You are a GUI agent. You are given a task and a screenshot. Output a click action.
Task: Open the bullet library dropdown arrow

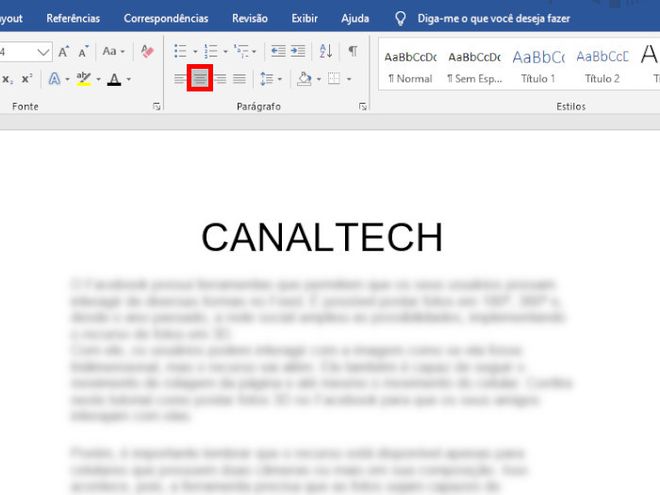click(x=195, y=52)
